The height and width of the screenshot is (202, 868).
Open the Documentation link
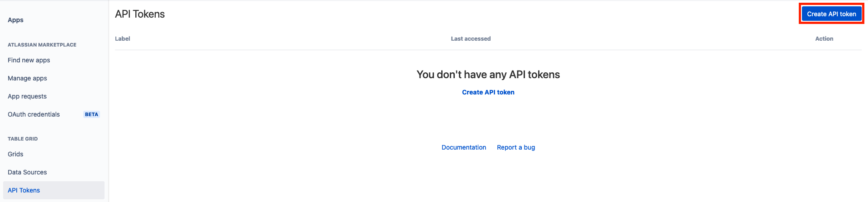pos(463,147)
